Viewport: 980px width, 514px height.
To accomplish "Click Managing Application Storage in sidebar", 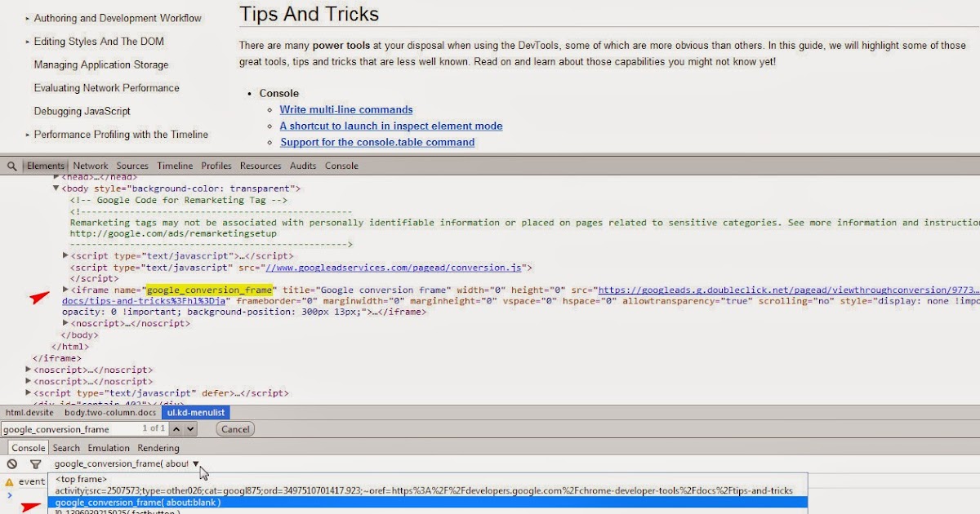I will pyautogui.click(x=101, y=64).
